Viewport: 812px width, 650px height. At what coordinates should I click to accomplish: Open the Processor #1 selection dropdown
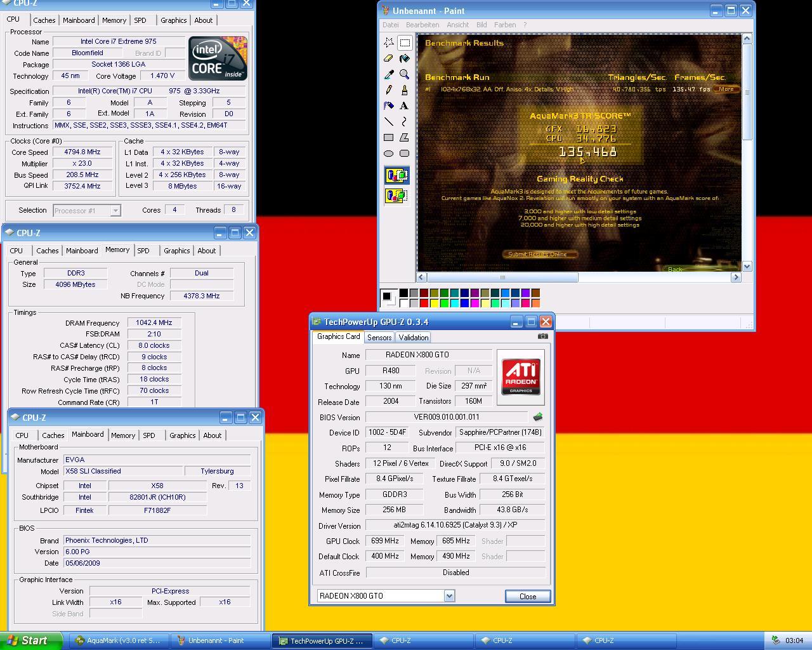coord(115,210)
